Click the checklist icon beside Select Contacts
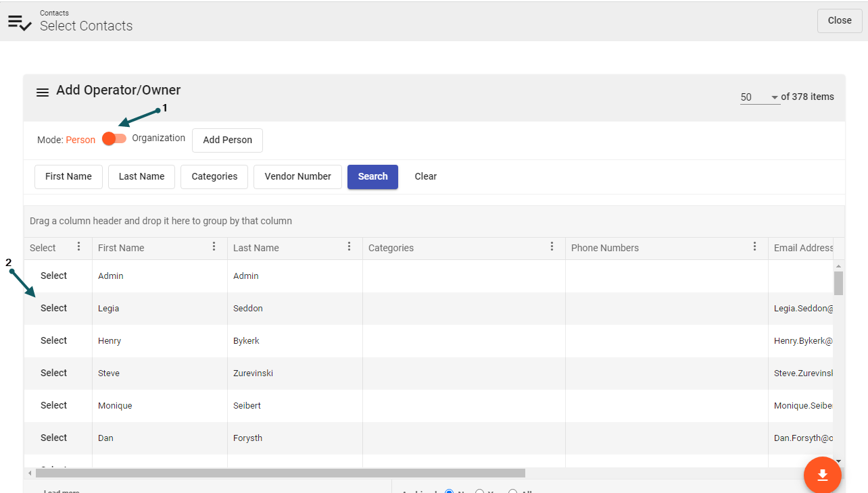The width and height of the screenshot is (868, 493). 20,22
